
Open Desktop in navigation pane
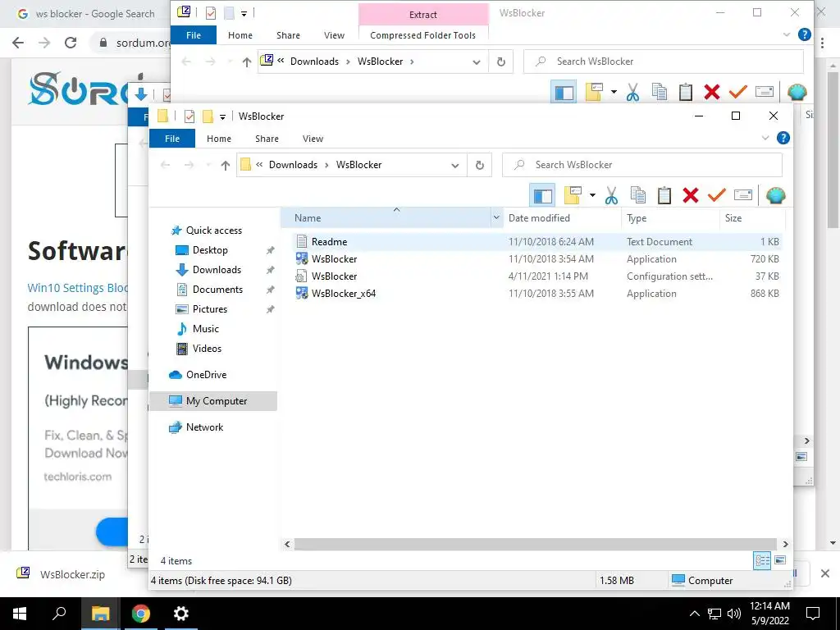pos(202,250)
